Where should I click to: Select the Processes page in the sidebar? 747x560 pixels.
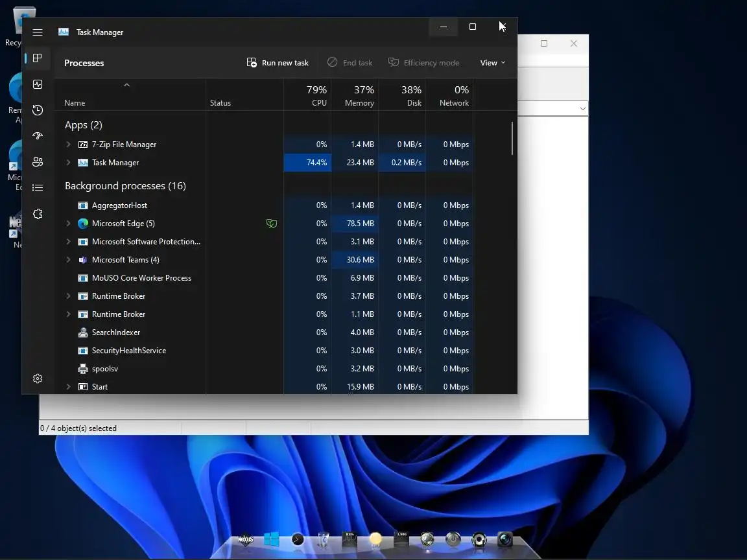(38, 58)
